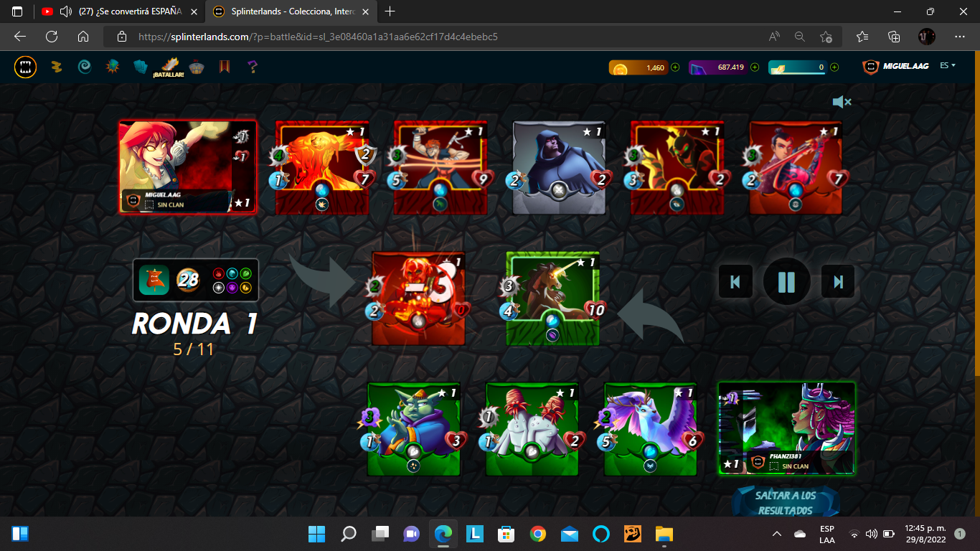Switch to the YouTube ¿Se convertirá ESPAÑA tab
Viewport: 980px width, 551px height.
119,11
